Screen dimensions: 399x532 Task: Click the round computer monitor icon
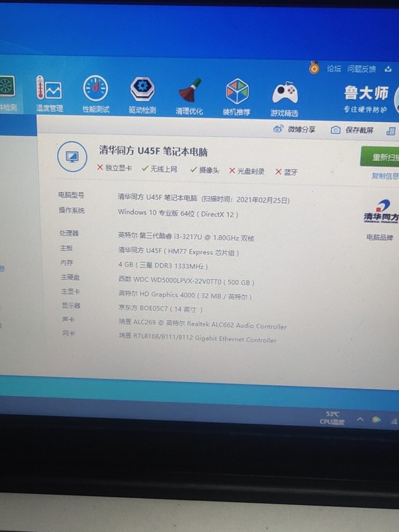(x=72, y=156)
